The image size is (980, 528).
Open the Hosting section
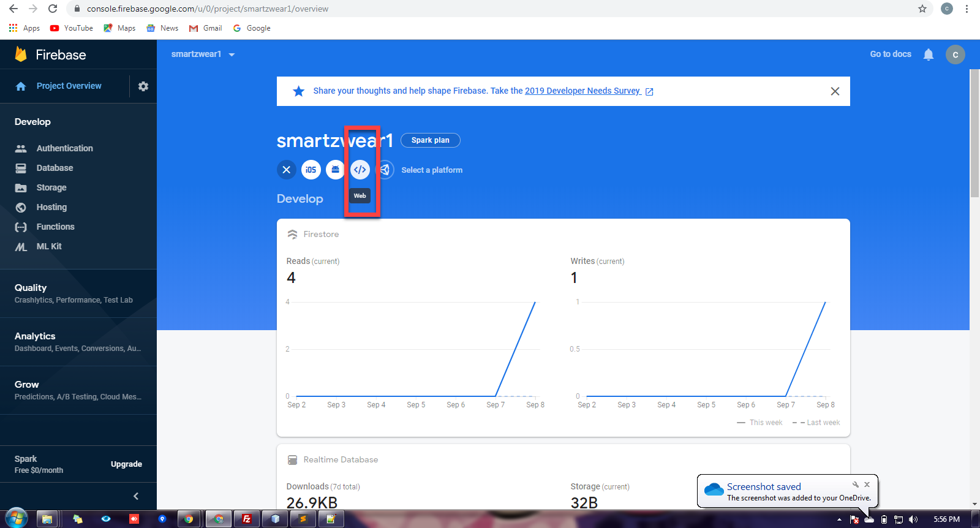coord(51,207)
